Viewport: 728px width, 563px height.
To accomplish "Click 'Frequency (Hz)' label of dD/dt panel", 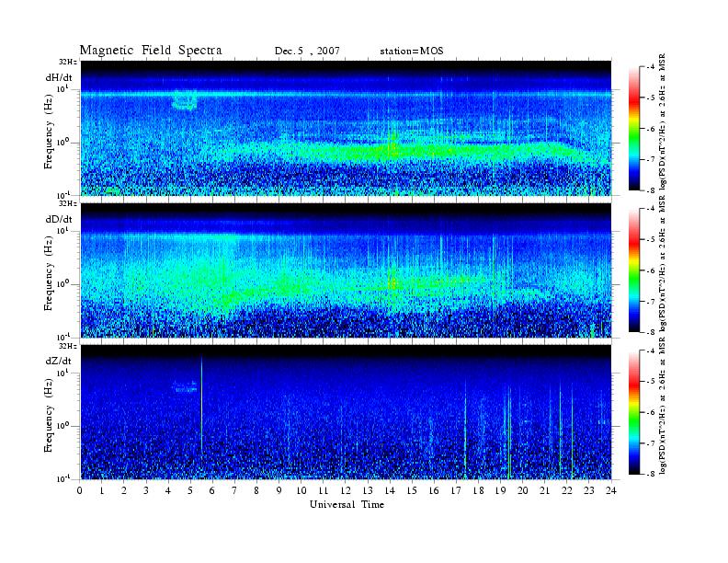I will (49, 273).
